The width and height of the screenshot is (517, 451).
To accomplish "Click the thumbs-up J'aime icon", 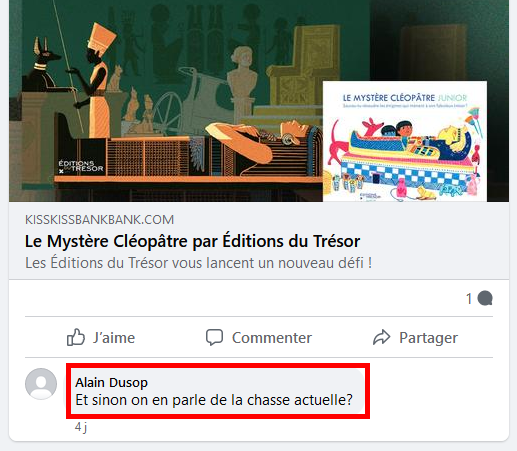I will pos(76,337).
